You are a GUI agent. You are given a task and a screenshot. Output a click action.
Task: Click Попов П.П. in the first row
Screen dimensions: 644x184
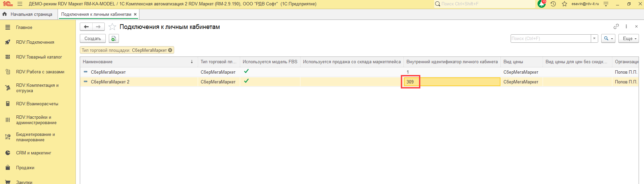[626, 72]
